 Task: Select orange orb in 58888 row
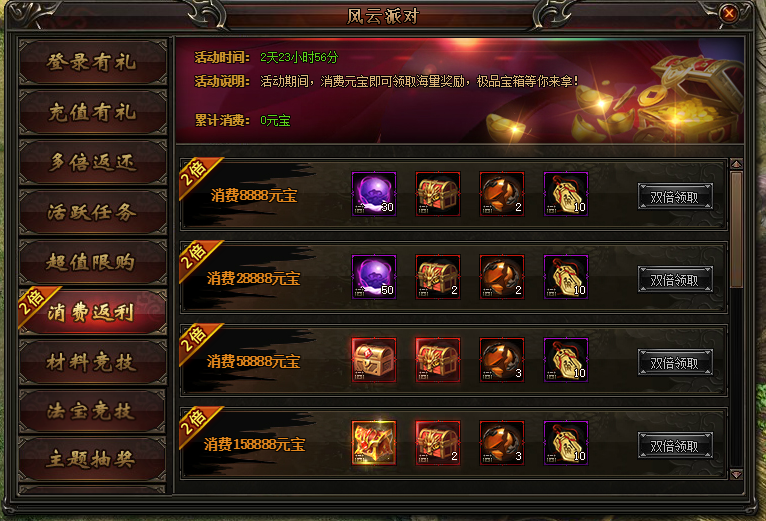(502, 360)
